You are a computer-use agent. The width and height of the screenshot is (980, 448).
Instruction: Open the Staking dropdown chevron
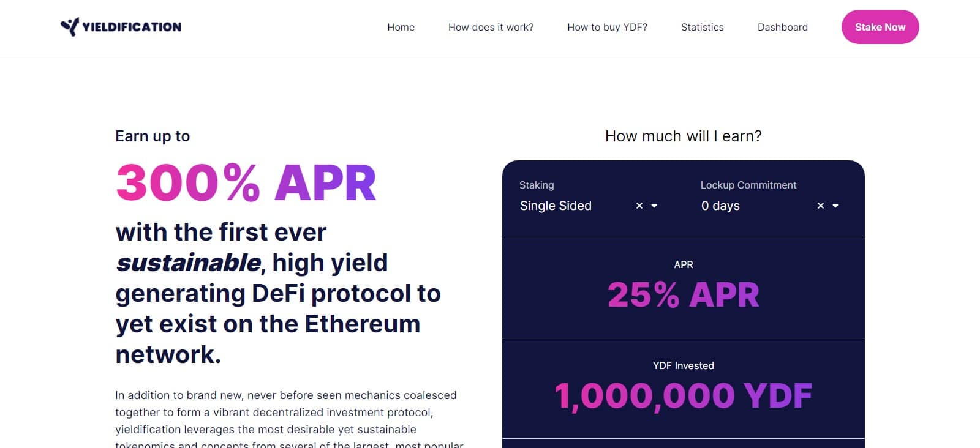654,206
